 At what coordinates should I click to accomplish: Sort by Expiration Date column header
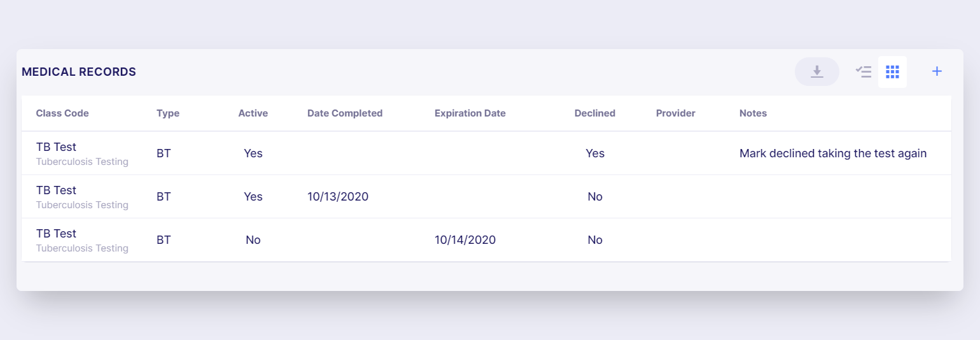(470, 113)
